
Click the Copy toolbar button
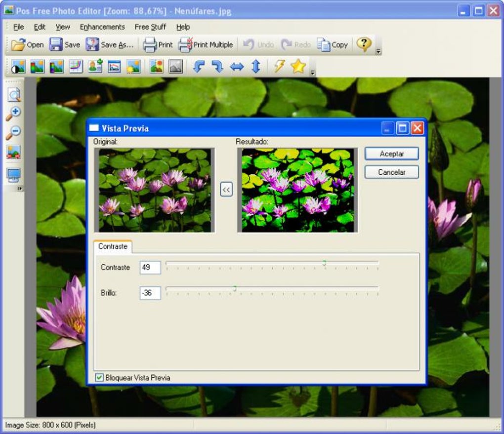click(x=333, y=44)
